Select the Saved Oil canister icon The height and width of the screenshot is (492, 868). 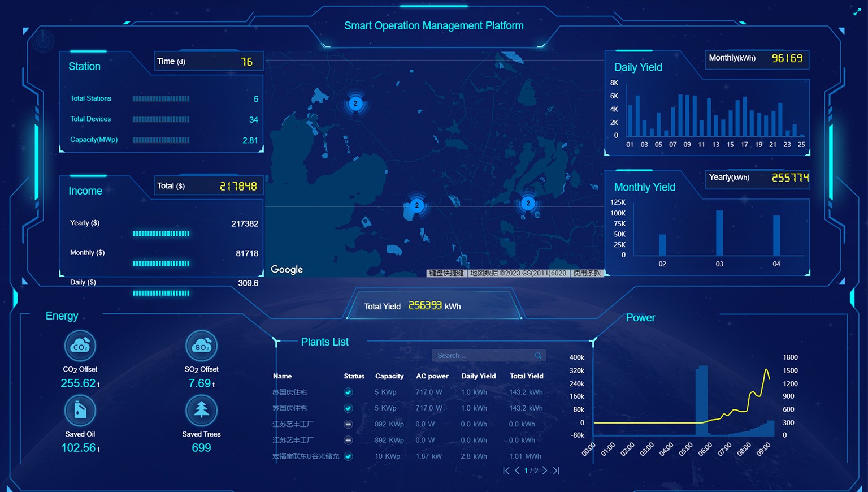pyautogui.click(x=80, y=411)
